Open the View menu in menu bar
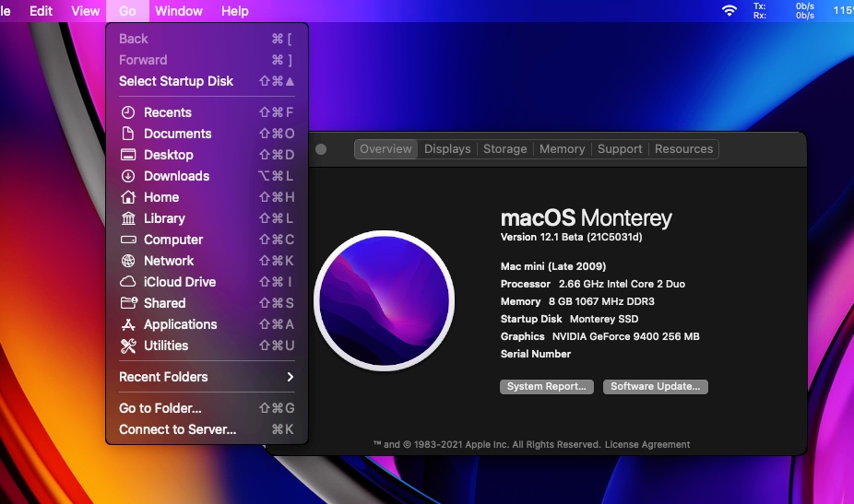Screen dimensions: 854x504 pos(86,11)
